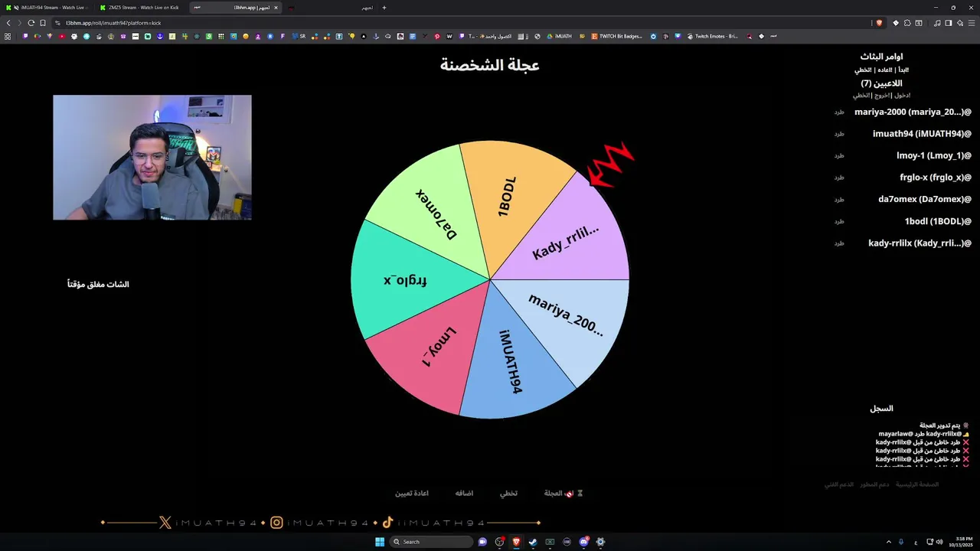980x551 pixels.
Task: Switch to iMUATH94 Stream Kick tab
Action: pos(47,8)
